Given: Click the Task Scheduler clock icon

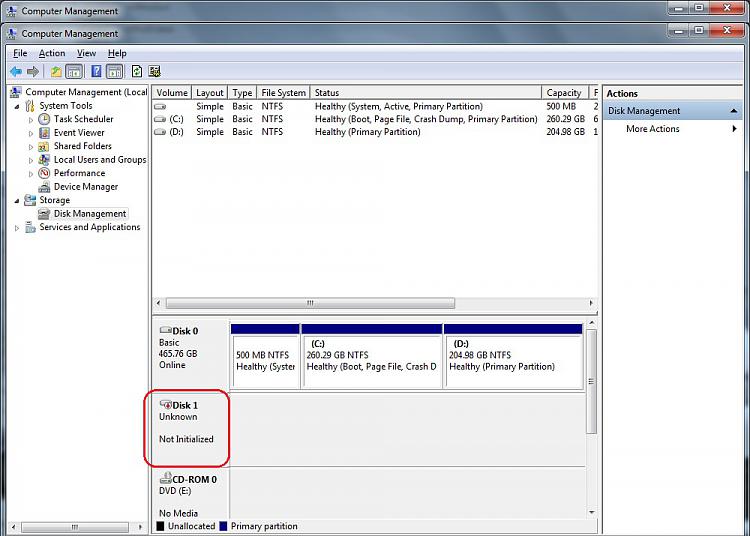Looking at the screenshot, I should point(44,119).
